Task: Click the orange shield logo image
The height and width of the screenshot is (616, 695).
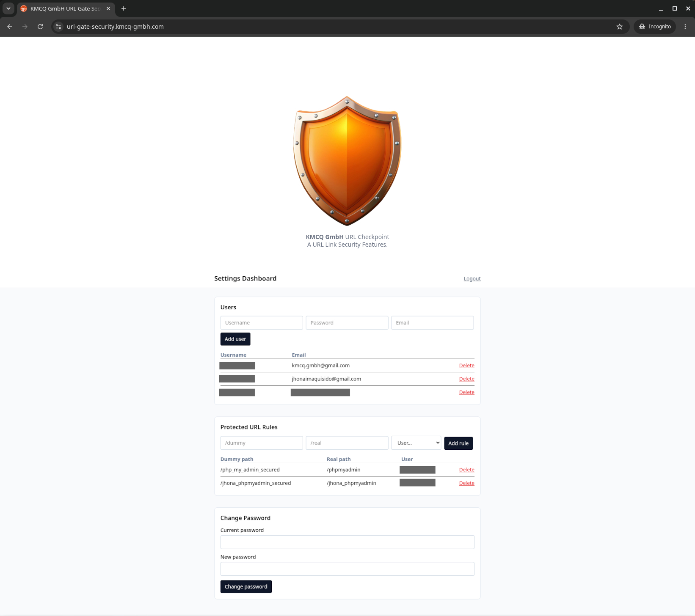Action: click(347, 161)
